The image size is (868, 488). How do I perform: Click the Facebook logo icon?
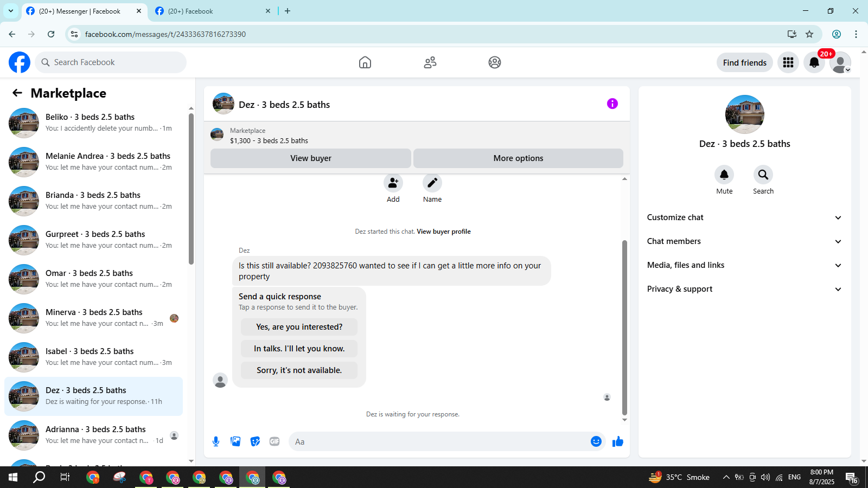point(20,62)
